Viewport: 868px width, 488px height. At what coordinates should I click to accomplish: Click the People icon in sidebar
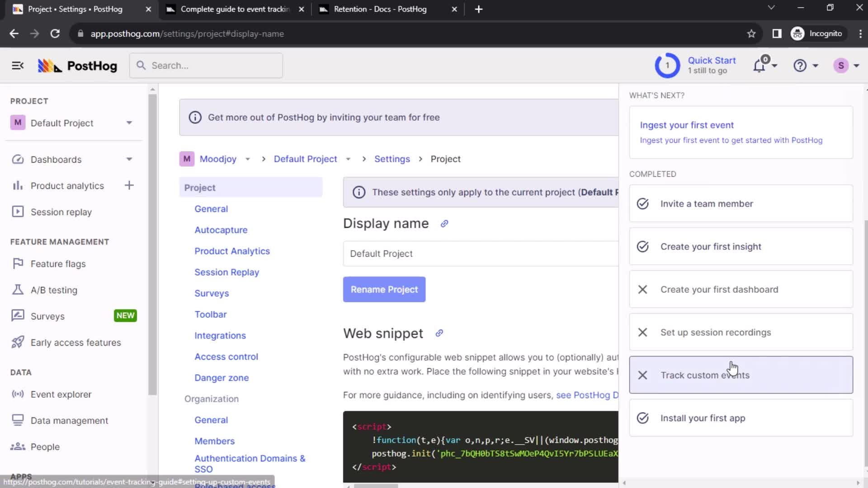pos(17,447)
